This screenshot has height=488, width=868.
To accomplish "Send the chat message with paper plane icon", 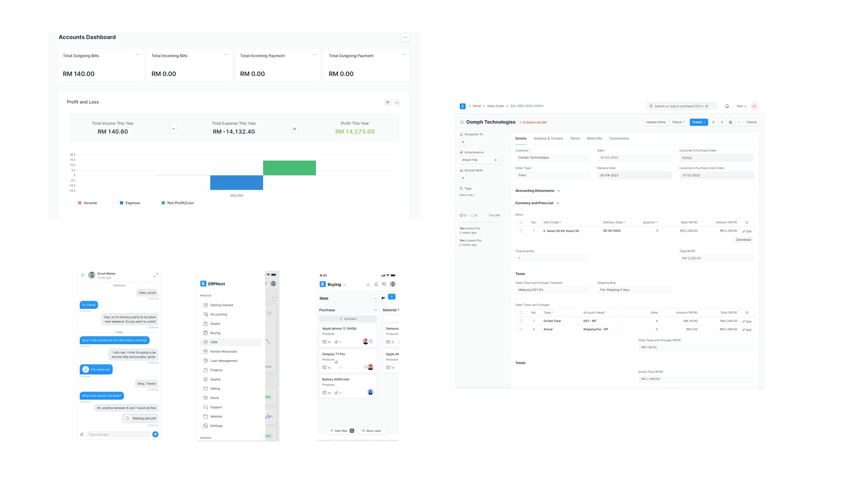I will click(x=155, y=434).
